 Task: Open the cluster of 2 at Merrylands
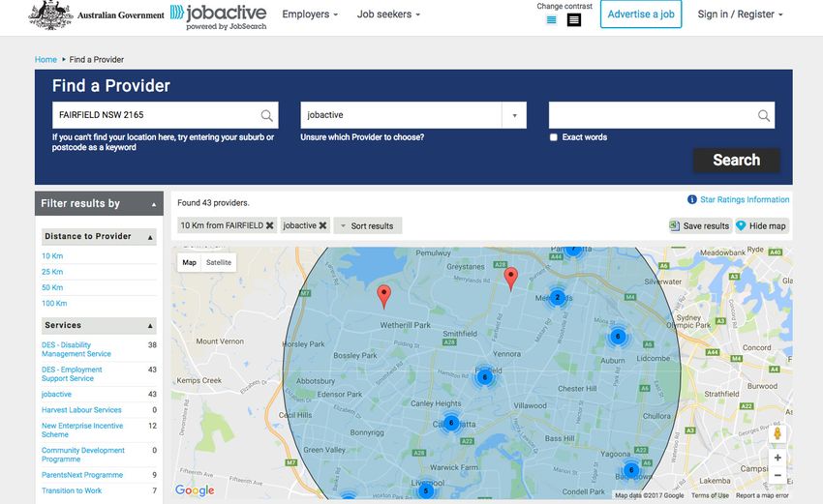(558, 297)
